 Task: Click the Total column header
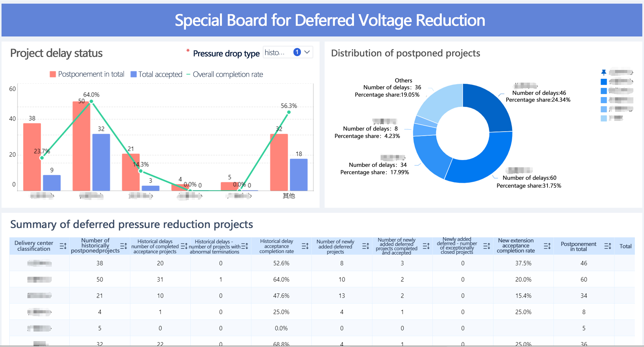(625, 246)
